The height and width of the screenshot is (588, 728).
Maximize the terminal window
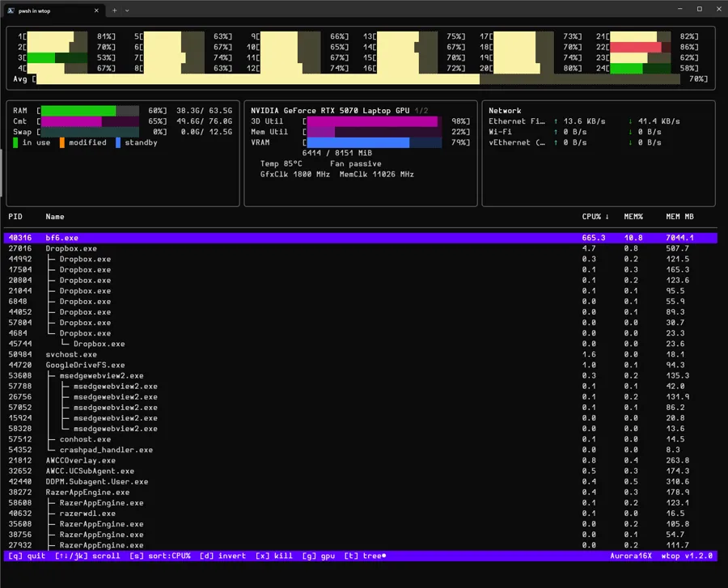699,9
